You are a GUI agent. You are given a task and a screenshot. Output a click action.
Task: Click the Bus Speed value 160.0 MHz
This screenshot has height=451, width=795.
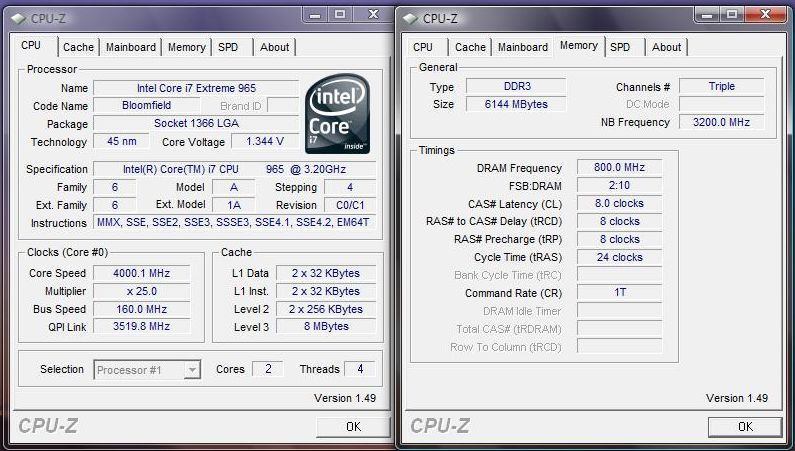coord(141,309)
